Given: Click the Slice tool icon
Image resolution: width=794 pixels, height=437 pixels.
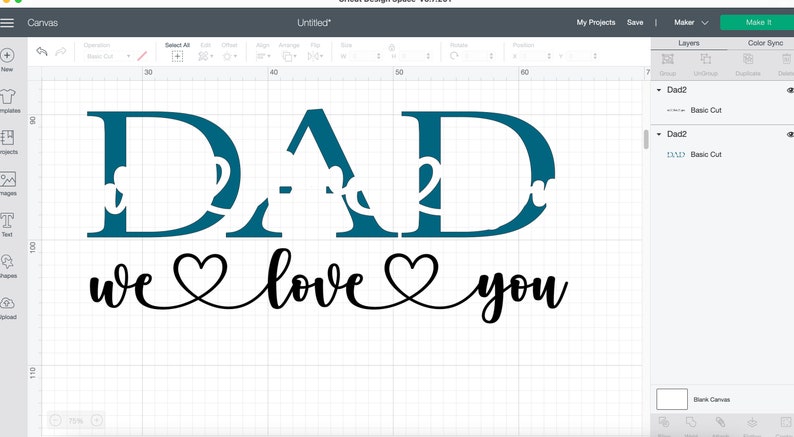Looking at the screenshot, I should point(664,422).
